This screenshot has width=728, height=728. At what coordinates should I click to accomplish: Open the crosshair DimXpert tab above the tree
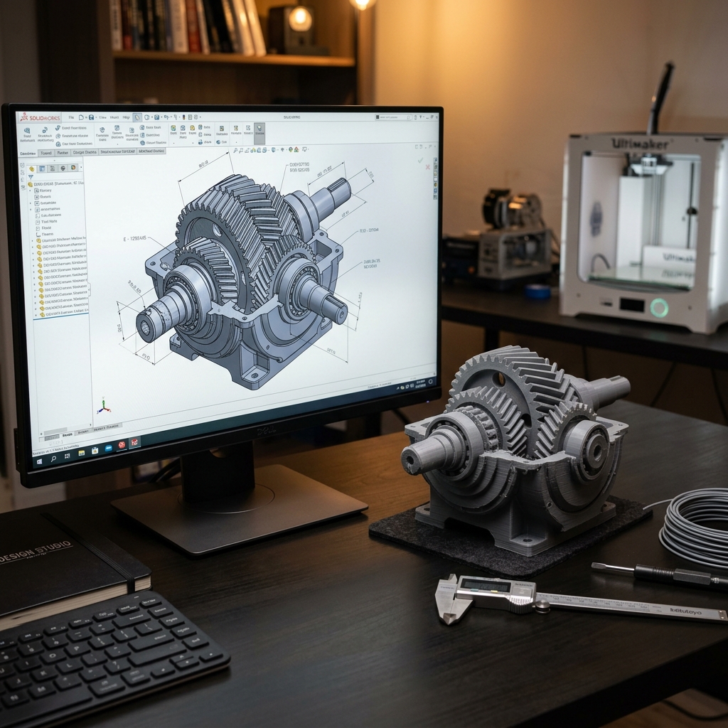coord(63,168)
